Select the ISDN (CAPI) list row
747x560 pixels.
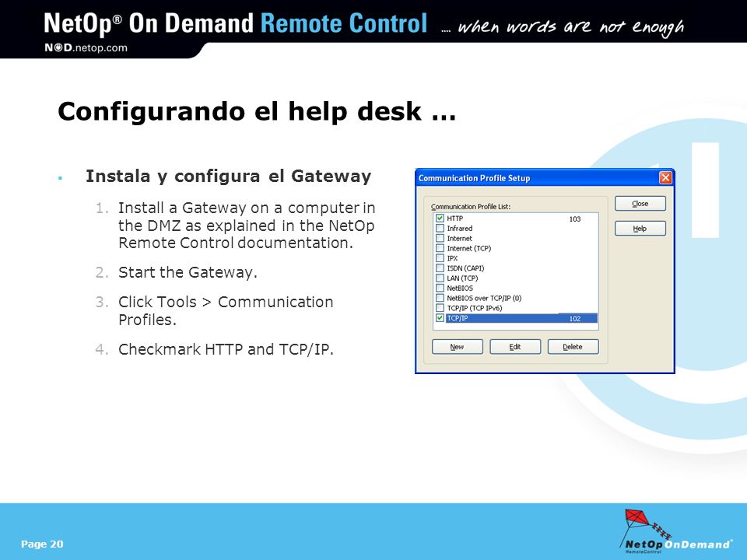tap(516, 268)
